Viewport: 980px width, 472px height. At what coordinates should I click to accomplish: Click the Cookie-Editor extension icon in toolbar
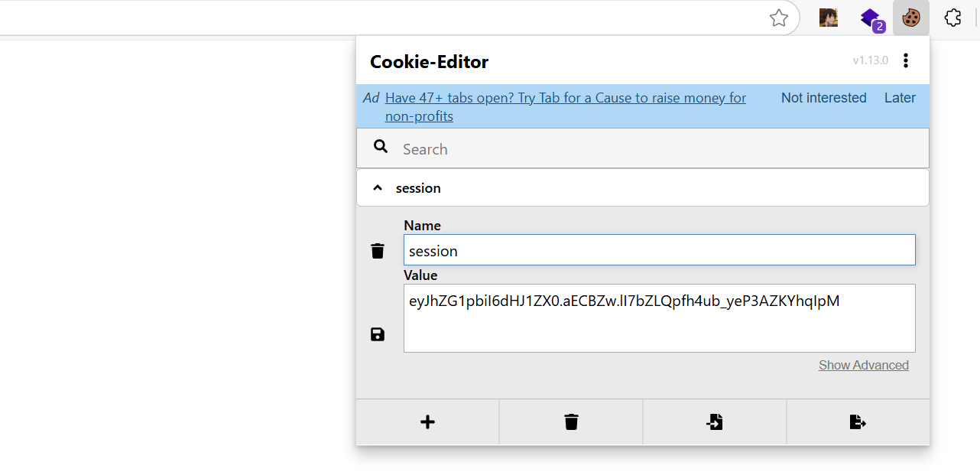910,18
